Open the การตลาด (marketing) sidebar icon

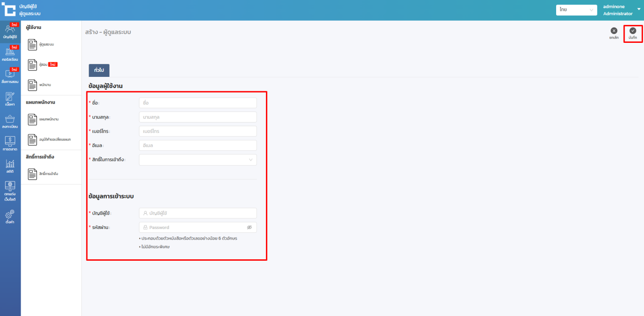(10, 143)
